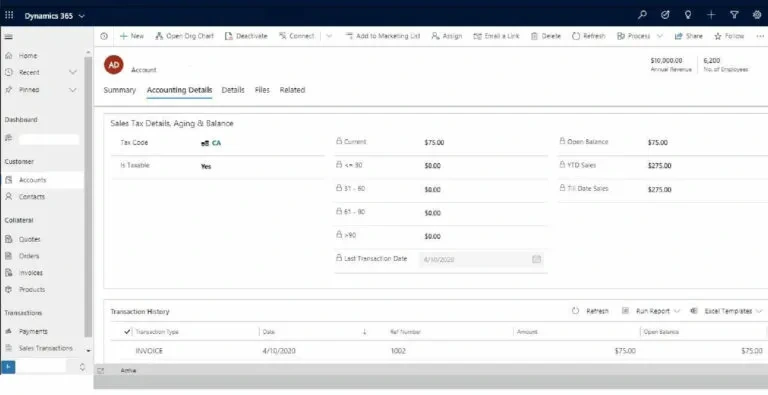
Task: Click the AD account avatar
Action: coord(114,65)
